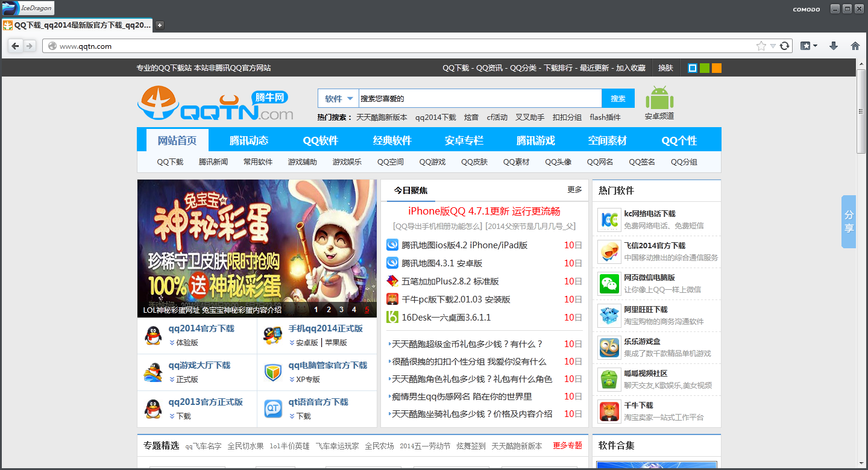
Task: Go to the browser home page icon
Action: click(855, 46)
